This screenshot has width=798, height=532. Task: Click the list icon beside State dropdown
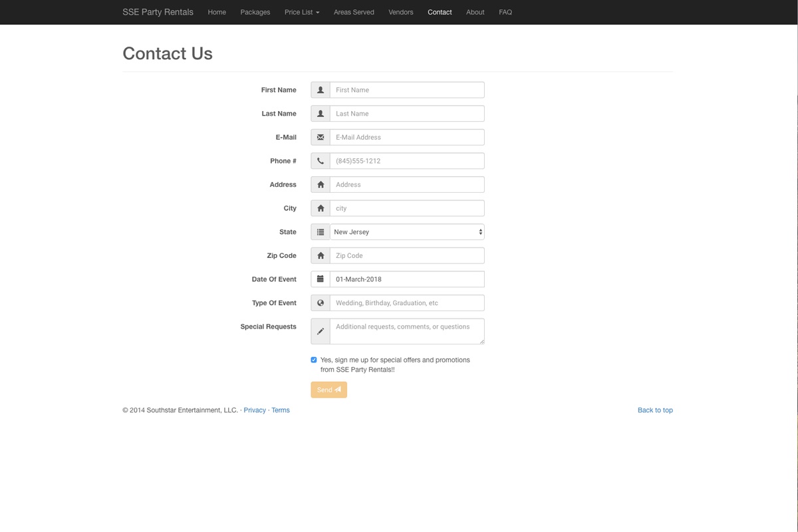(321, 232)
